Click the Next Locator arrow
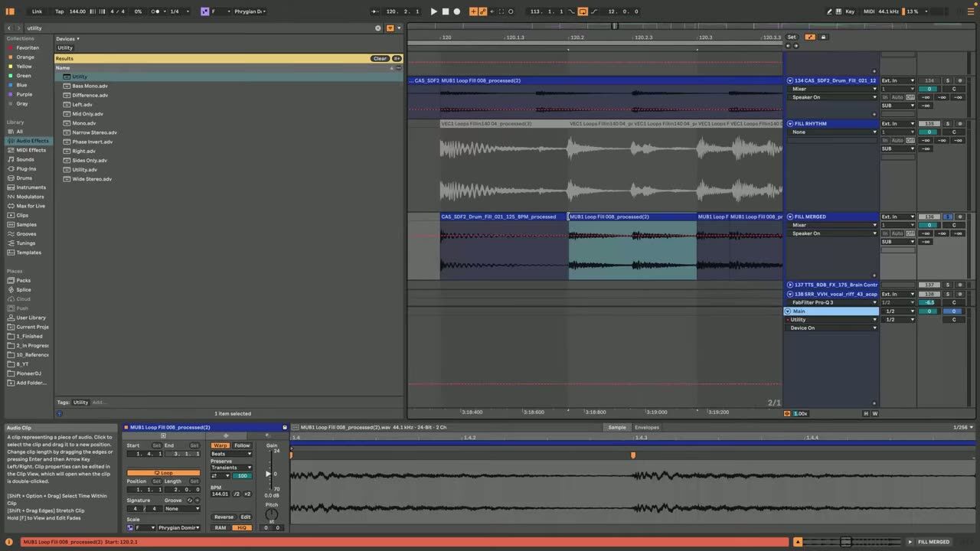 pos(795,45)
